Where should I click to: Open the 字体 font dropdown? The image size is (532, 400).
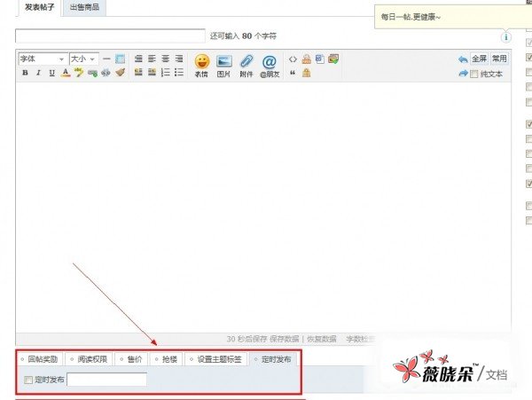point(42,59)
